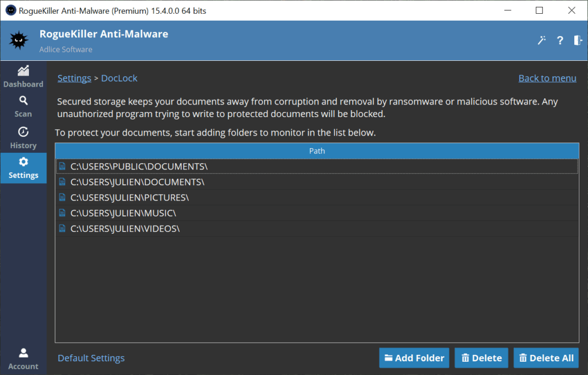Restore the Default Settings link
Screen dimensions: 588x375
pos(91,358)
